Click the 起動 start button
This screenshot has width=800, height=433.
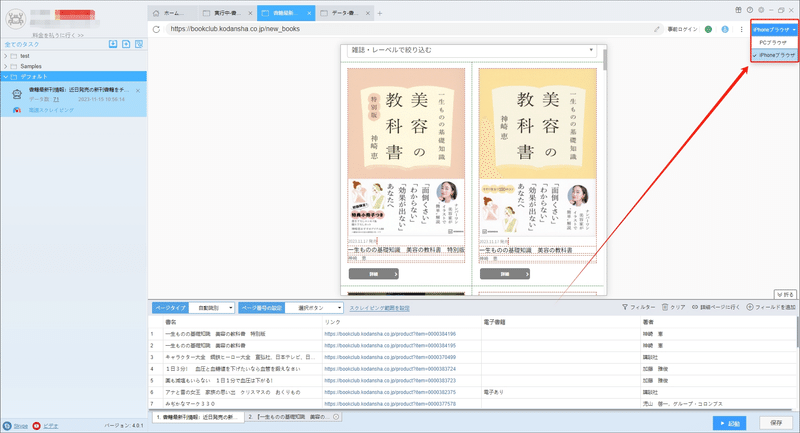[x=730, y=423]
